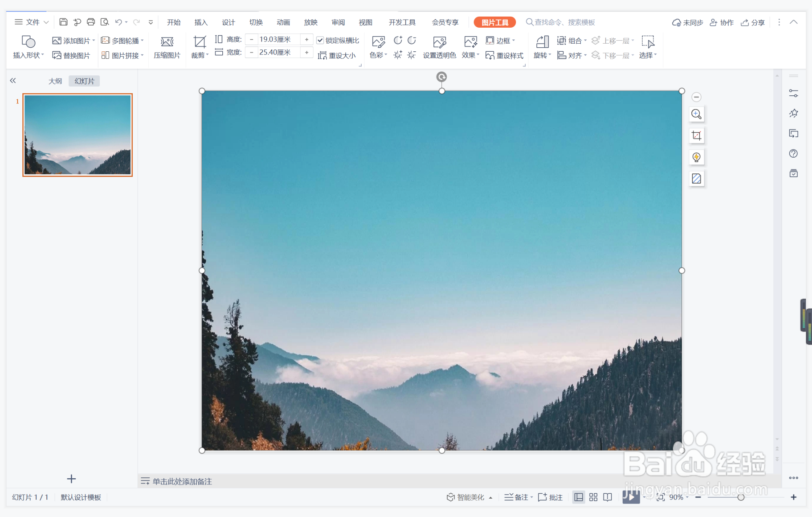Viewport: 812px width, 517px height.
Task: Click Reset Size (重设大小) button
Action: click(336, 55)
